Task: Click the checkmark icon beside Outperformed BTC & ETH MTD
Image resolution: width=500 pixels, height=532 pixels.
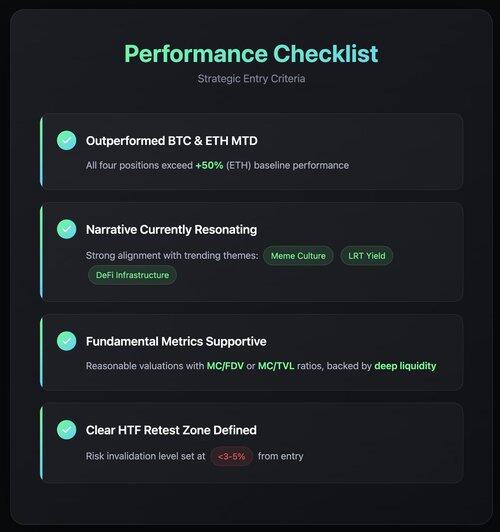Action: click(66, 140)
